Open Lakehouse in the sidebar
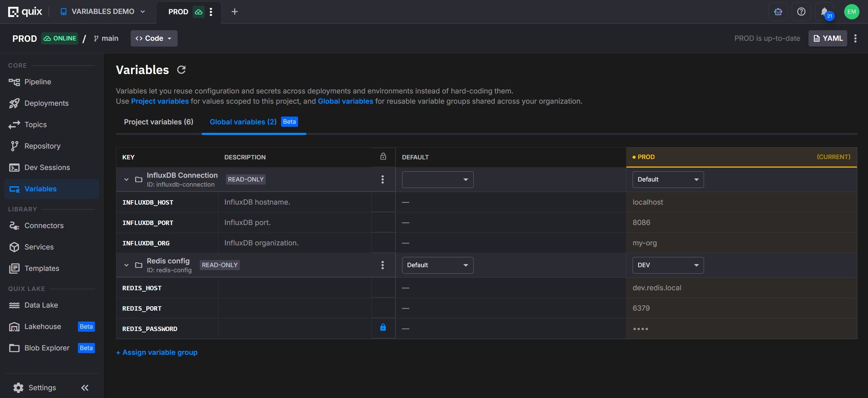 point(51,327)
